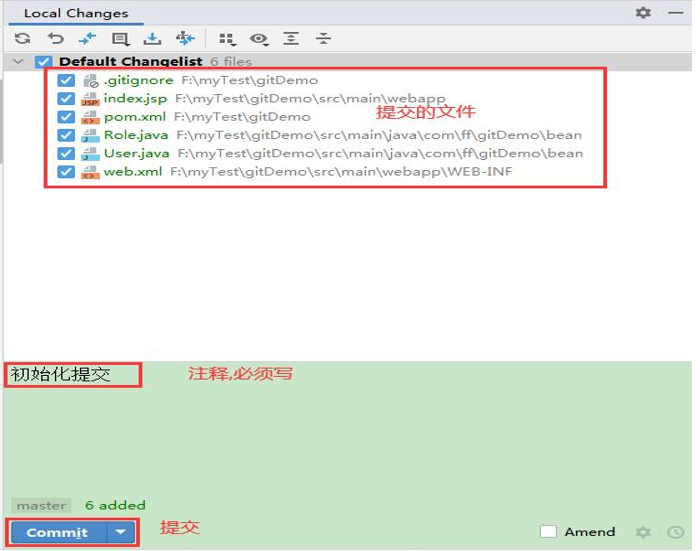Select the pom.xml file row
Screen dimensions: 700x551
coord(348,117)
